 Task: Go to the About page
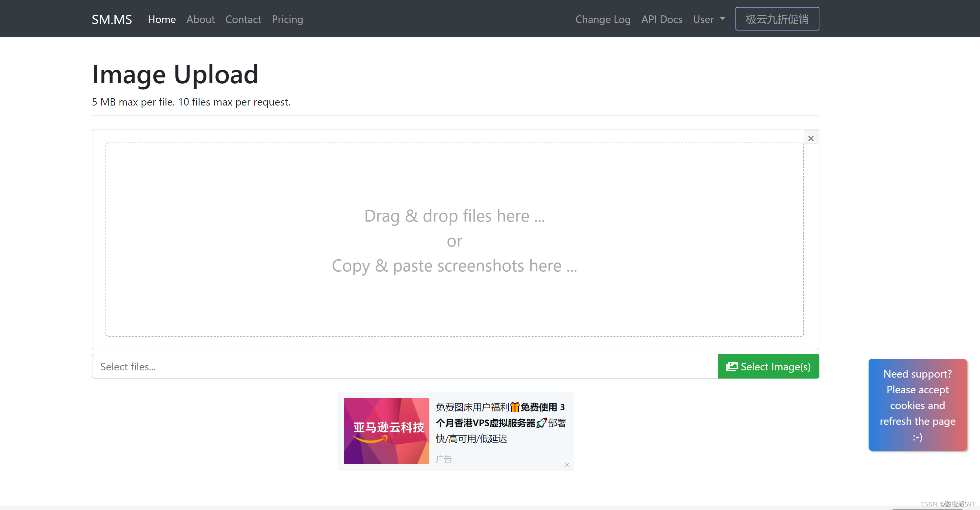coord(201,19)
